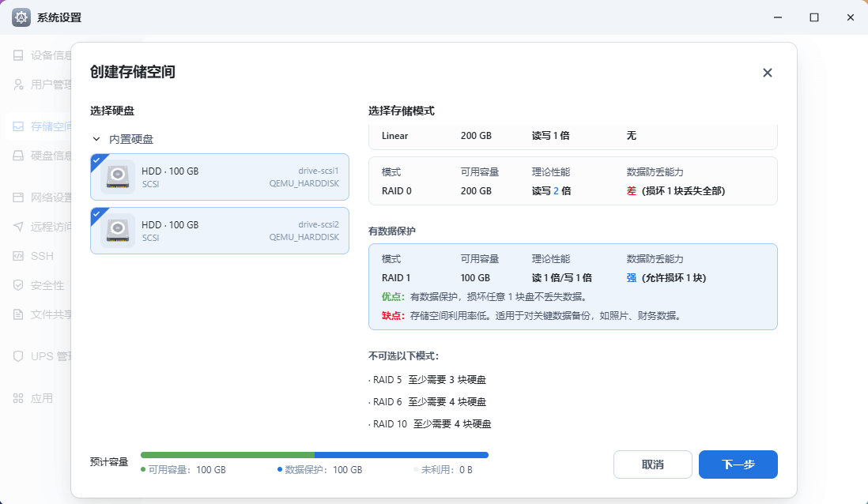Uncheck the drive-scsi1 disk checkmark
The image size is (868, 504).
point(96,160)
